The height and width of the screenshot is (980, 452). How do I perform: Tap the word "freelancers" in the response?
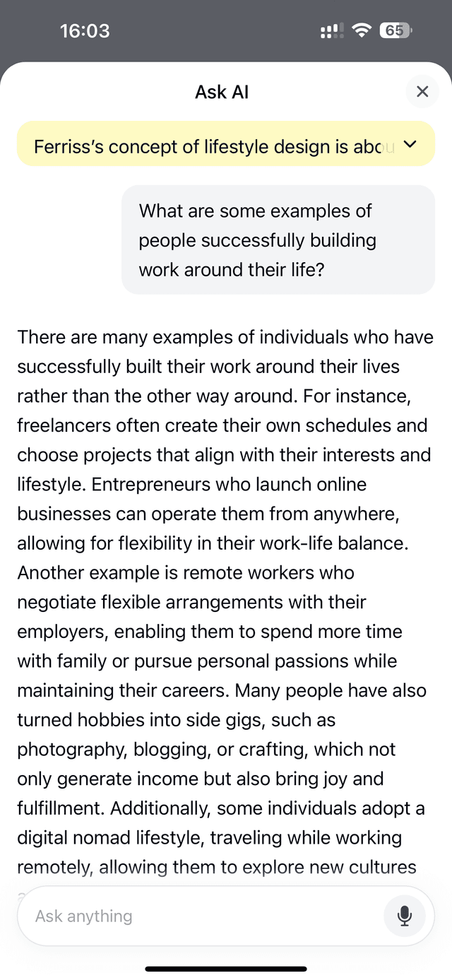65,426
